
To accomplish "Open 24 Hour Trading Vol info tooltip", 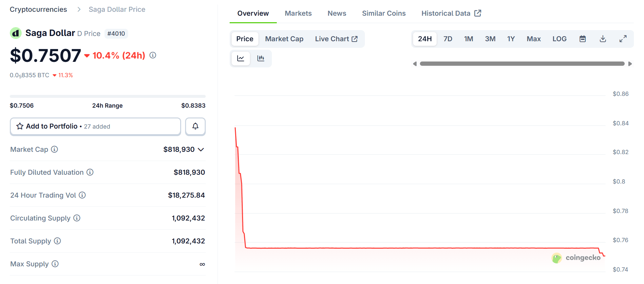I will point(82,195).
